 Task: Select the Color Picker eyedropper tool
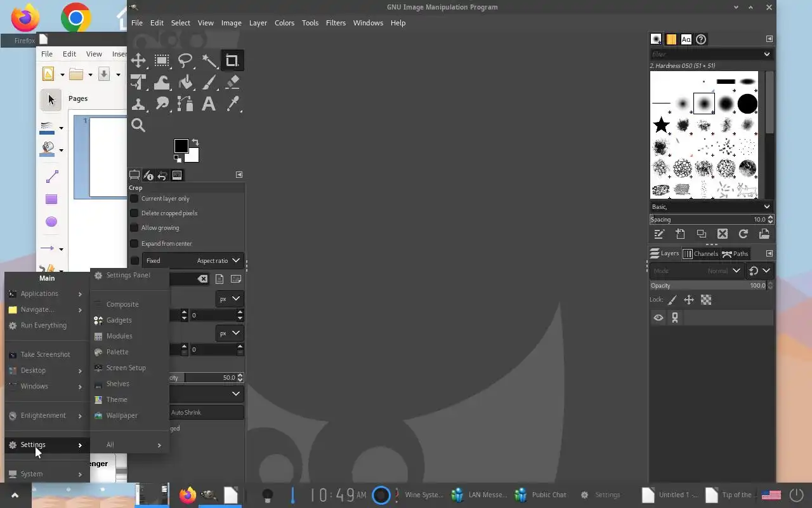pyautogui.click(x=232, y=104)
